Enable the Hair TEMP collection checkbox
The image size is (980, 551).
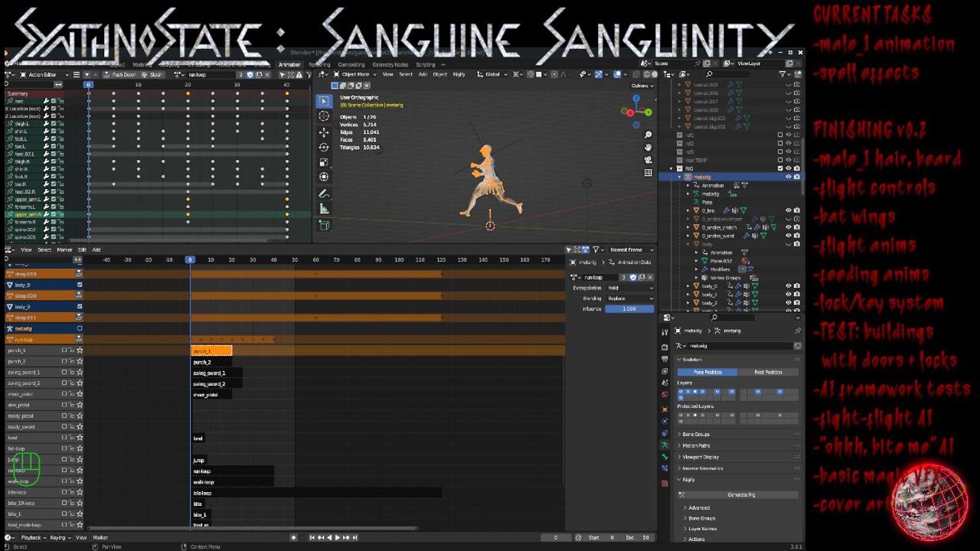pos(780,160)
